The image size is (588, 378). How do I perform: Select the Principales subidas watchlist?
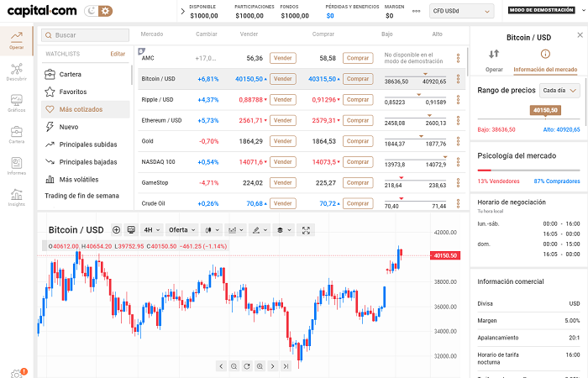(x=86, y=144)
